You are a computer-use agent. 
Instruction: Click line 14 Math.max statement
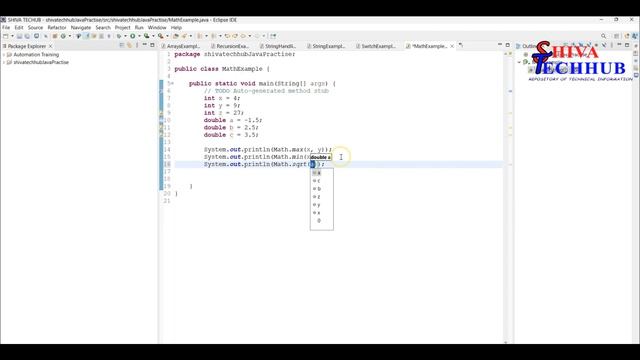268,149
